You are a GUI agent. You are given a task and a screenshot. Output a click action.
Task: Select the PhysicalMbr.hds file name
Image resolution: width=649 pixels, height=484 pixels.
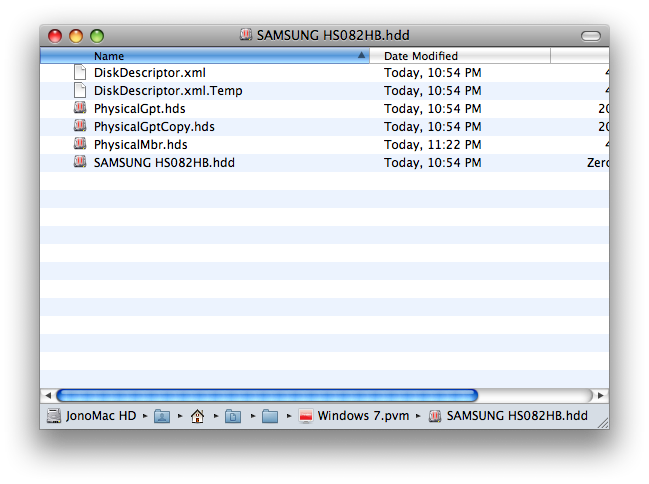click(141, 144)
